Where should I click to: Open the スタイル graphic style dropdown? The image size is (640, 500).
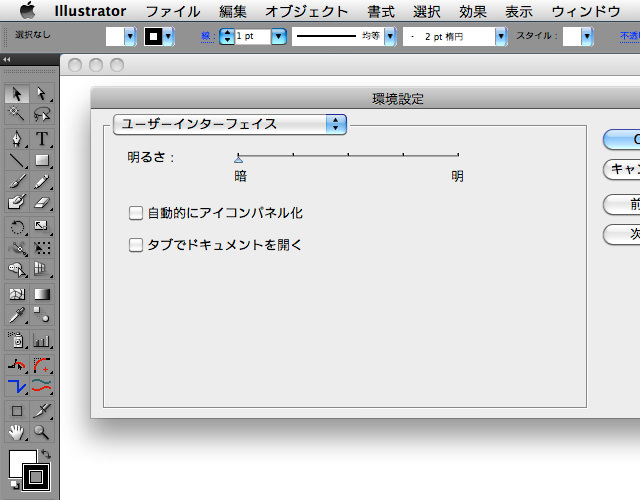tap(587, 36)
